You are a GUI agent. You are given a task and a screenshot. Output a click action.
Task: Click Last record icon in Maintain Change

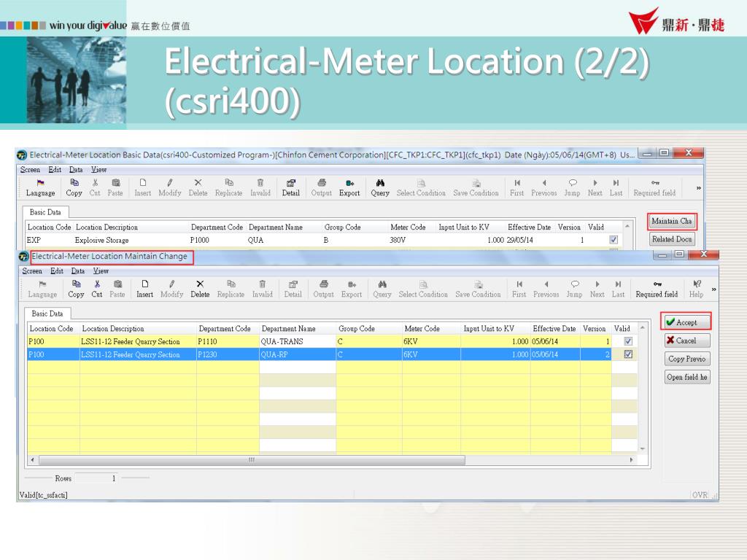point(619,284)
